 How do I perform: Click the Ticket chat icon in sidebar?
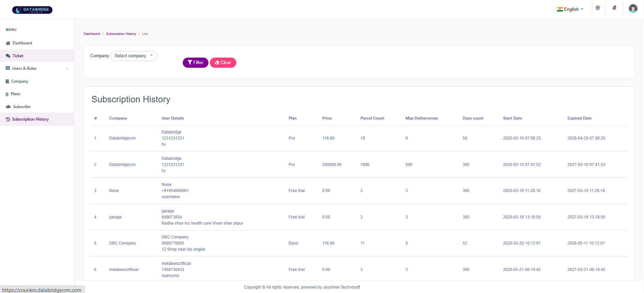pos(8,56)
